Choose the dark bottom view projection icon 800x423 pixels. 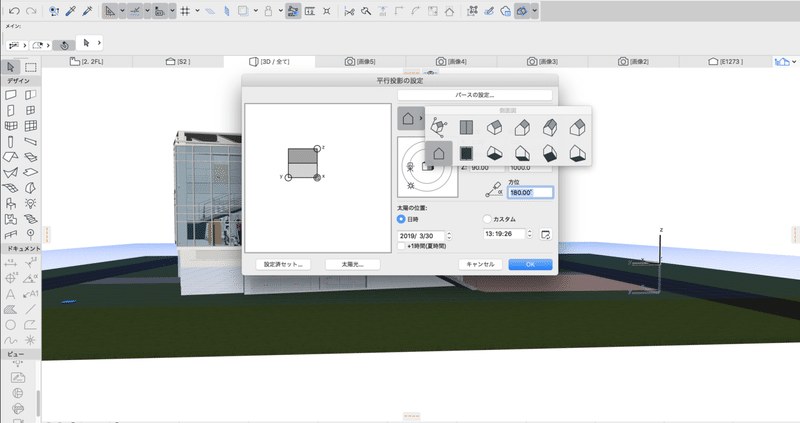(466, 153)
